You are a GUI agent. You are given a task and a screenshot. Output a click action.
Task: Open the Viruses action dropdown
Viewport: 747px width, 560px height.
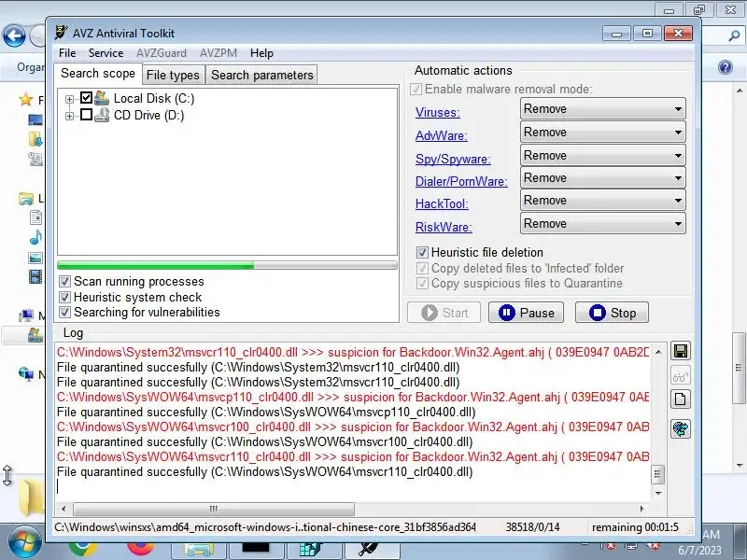click(602, 108)
